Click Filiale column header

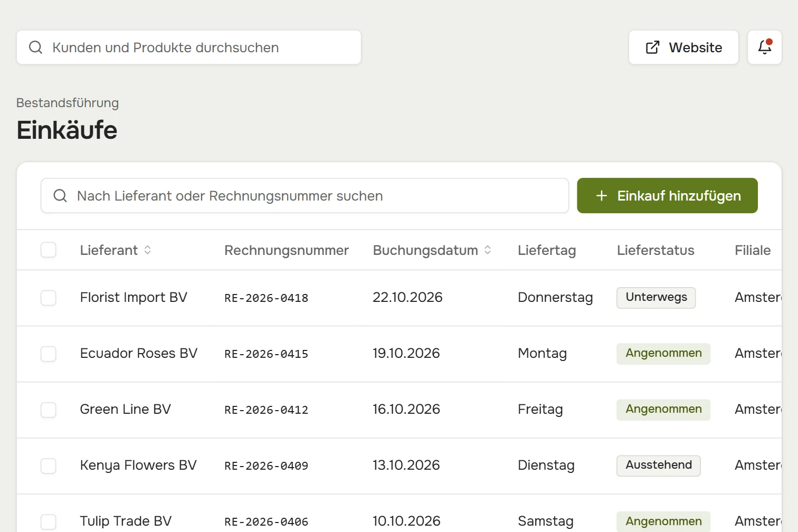tap(753, 250)
